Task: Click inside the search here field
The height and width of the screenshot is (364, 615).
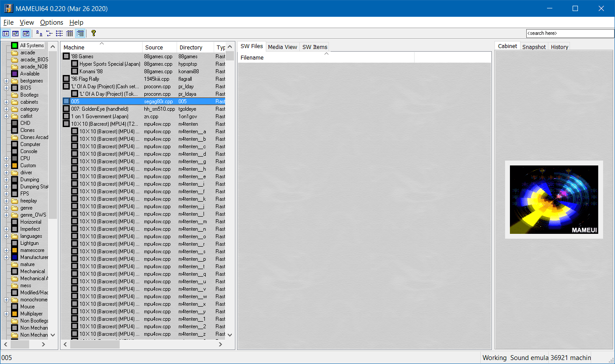Action: 570,33
